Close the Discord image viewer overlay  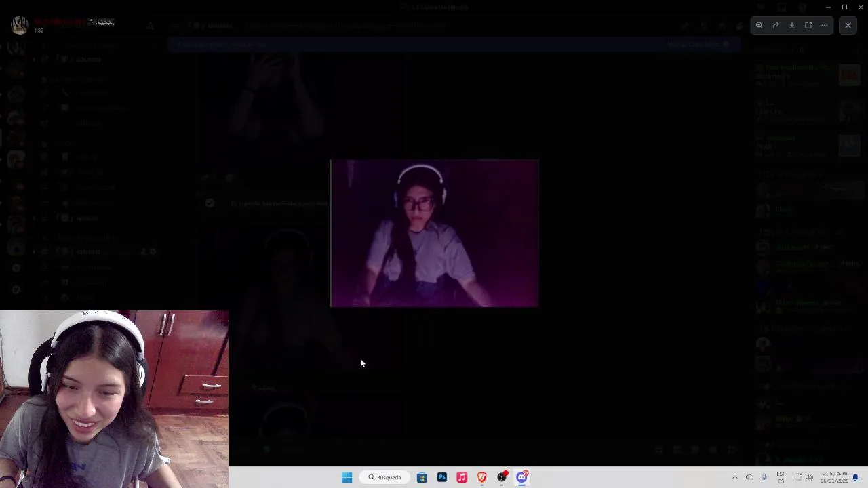[848, 25]
